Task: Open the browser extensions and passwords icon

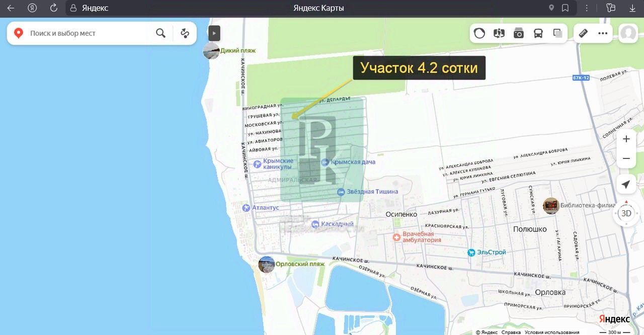Action: coord(611,8)
